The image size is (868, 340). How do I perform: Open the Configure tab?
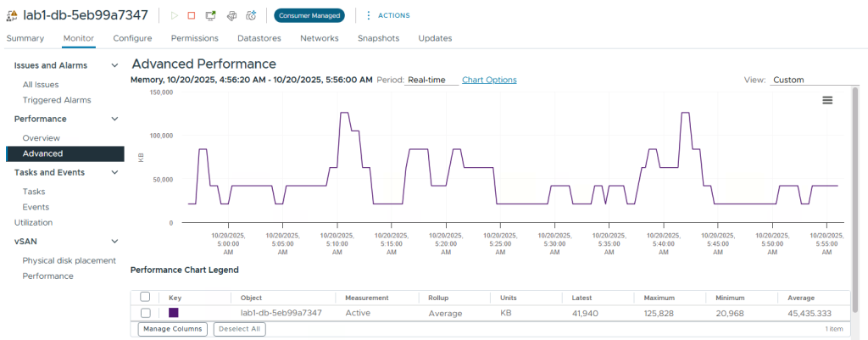[x=132, y=38]
